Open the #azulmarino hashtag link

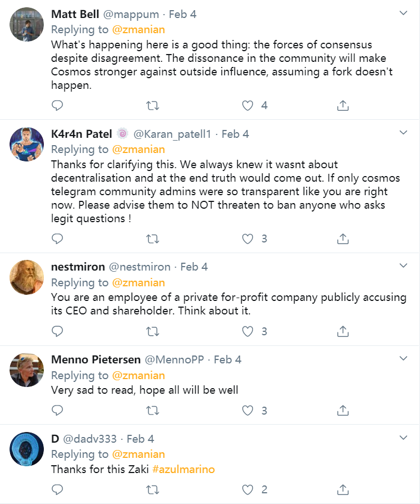click(183, 469)
